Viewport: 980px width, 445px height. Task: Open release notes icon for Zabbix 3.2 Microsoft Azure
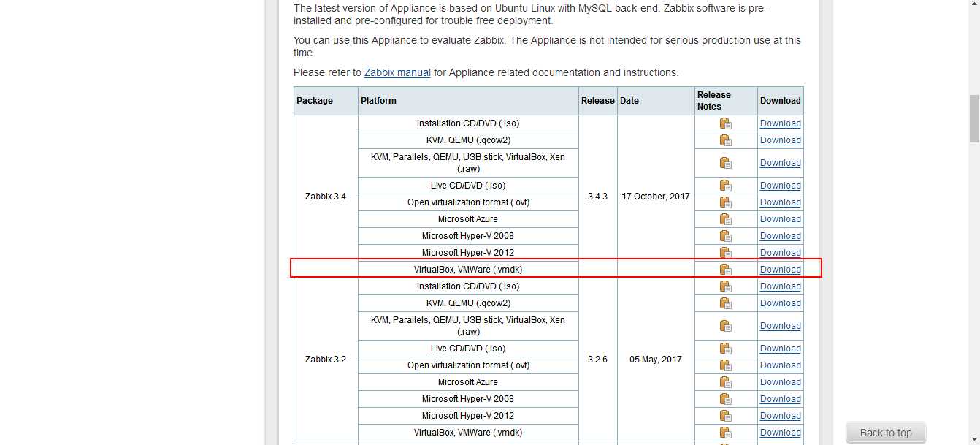tap(725, 382)
